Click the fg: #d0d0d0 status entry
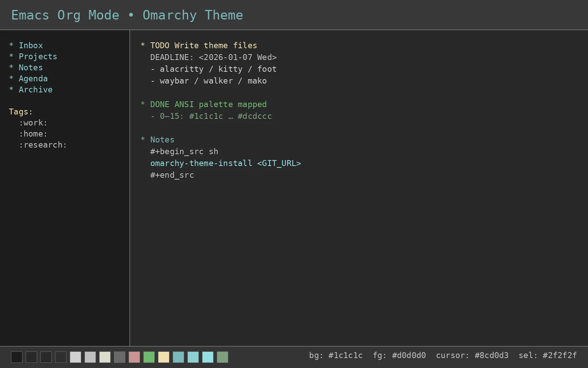The height and width of the screenshot is (368, 588). click(399, 355)
